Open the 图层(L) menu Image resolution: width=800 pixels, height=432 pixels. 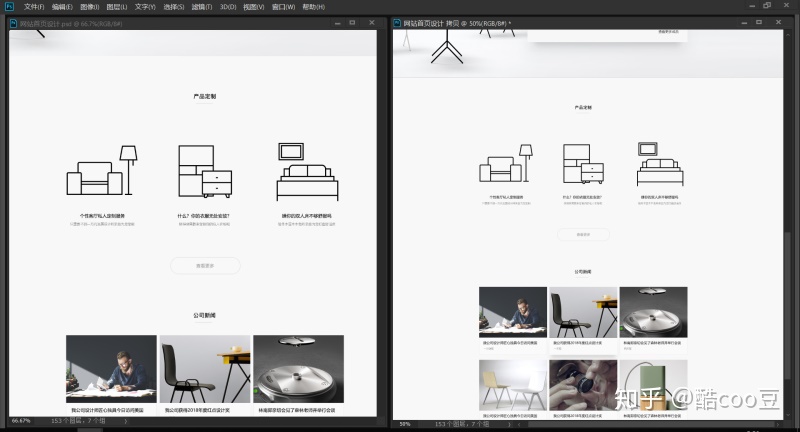[x=116, y=7]
